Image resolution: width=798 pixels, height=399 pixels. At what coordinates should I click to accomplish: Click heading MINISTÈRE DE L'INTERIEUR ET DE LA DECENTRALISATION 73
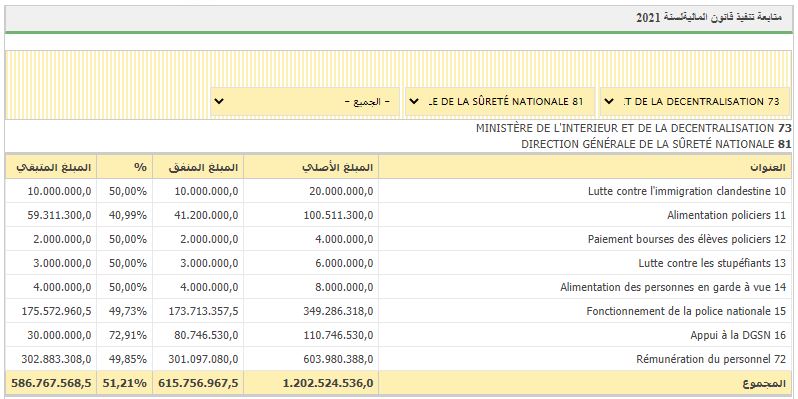[x=634, y=128]
